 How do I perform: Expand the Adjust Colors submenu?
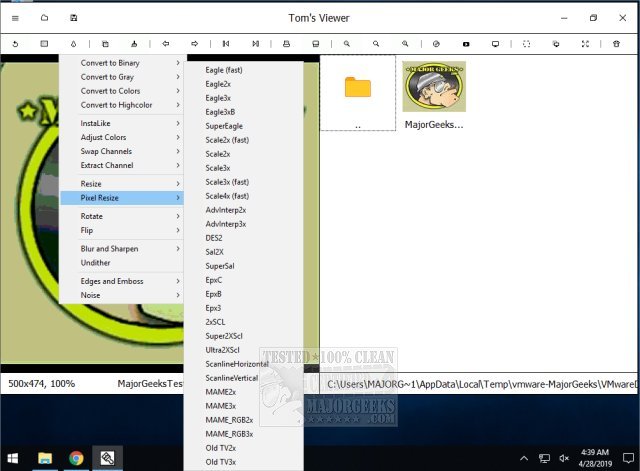tap(122, 137)
